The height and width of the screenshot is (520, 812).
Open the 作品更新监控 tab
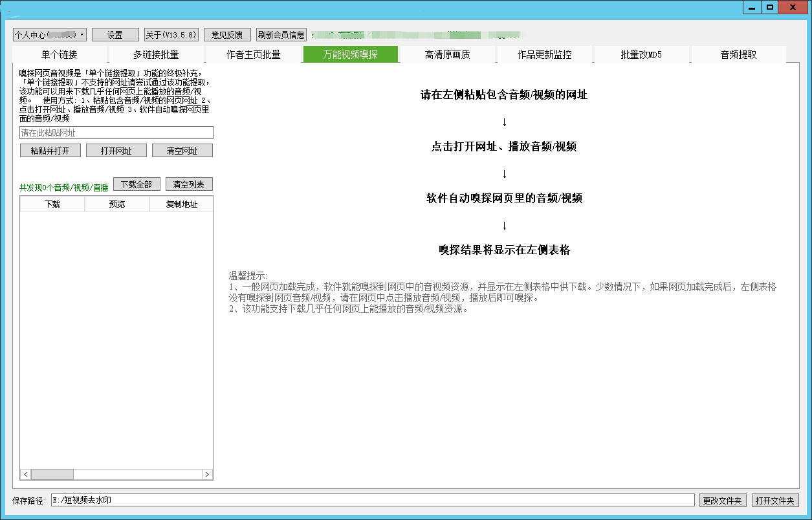pyautogui.click(x=544, y=55)
